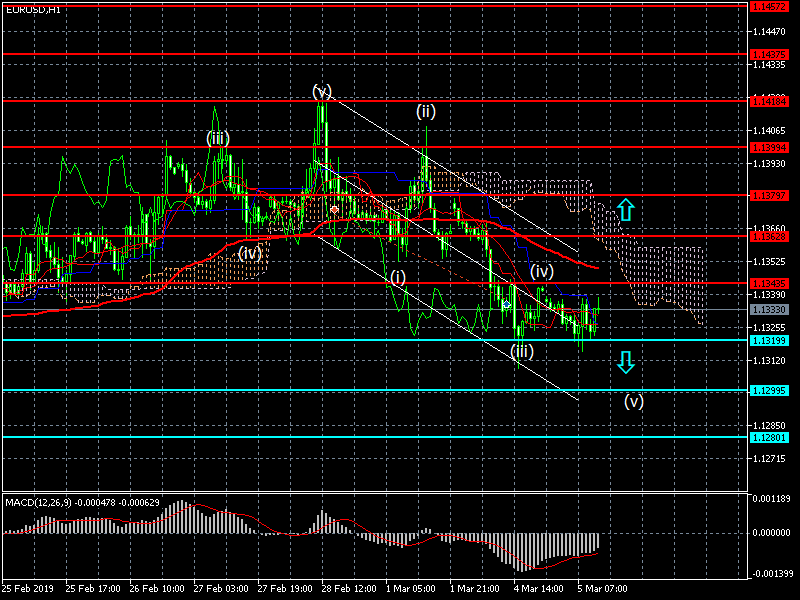Select the cyan 1.12801 price label
The image size is (800, 600).
[769, 438]
